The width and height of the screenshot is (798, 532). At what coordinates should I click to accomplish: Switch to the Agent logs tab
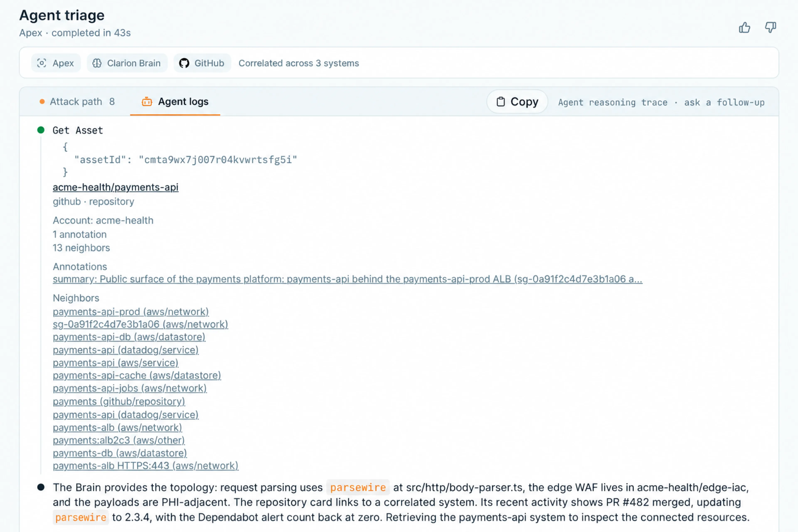175,101
